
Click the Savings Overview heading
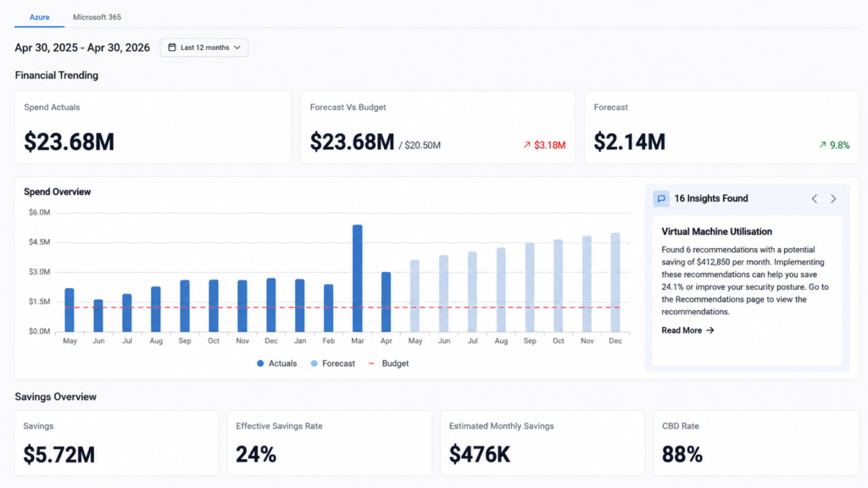(55, 396)
